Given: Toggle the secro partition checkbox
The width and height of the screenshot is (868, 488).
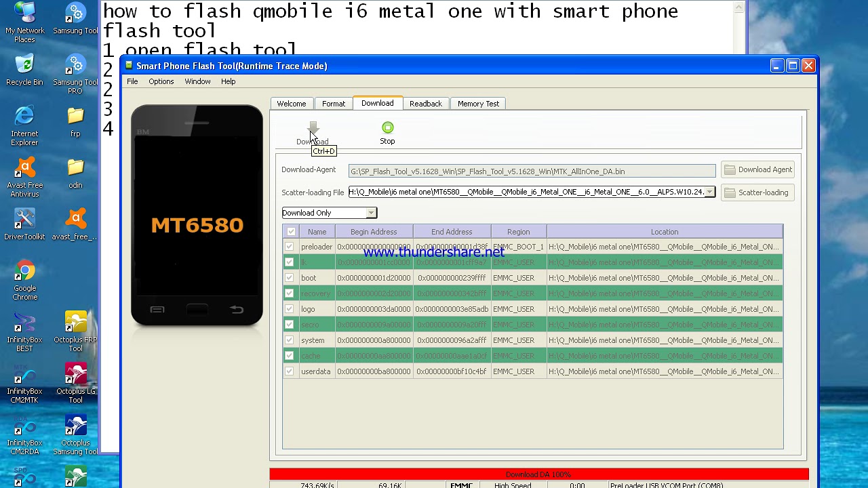Looking at the screenshot, I should (x=290, y=325).
